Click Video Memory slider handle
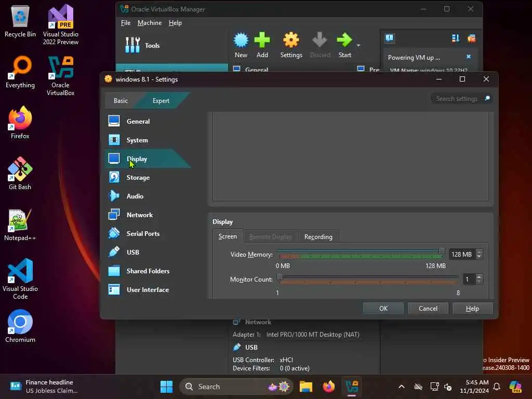 click(442, 251)
